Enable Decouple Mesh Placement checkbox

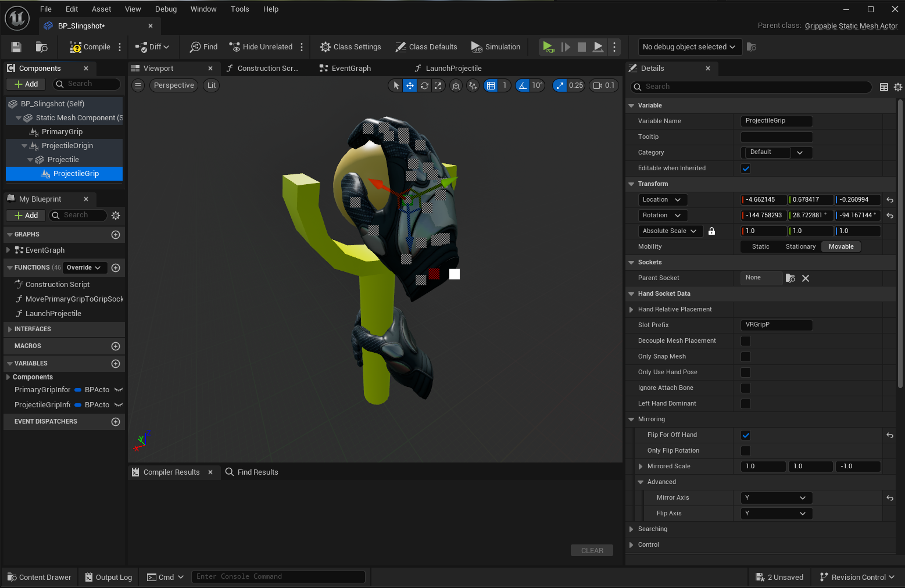point(746,341)
